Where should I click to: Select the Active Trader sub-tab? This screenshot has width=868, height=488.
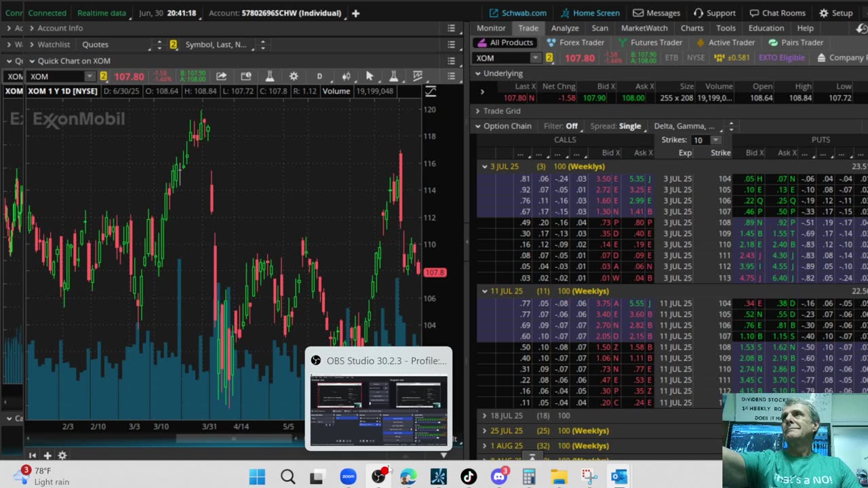coord(726,43)
